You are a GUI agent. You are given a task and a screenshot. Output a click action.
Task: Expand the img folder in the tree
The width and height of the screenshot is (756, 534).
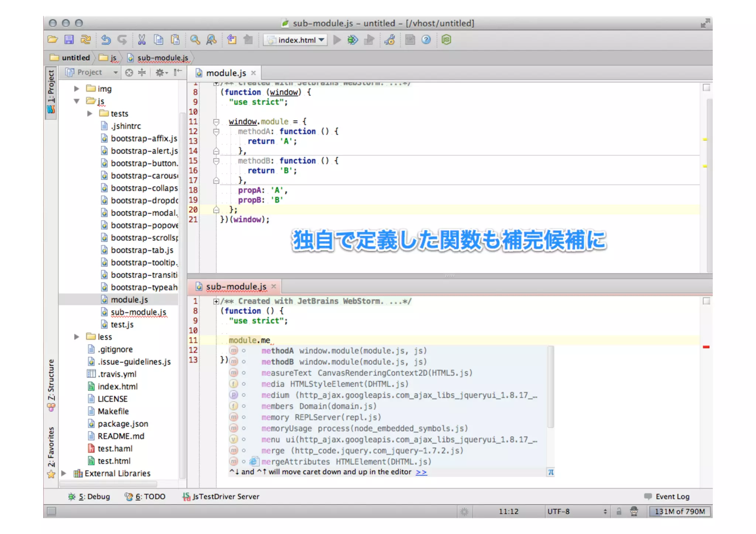pos(76,89)
